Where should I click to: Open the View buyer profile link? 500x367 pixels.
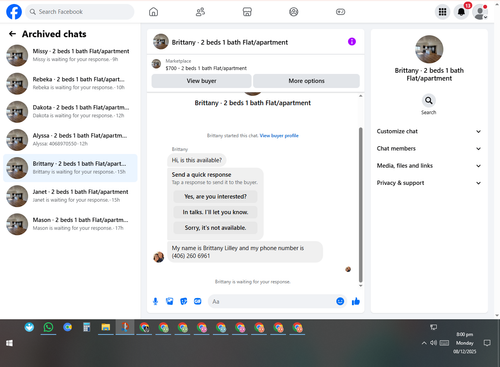point(279,135)
